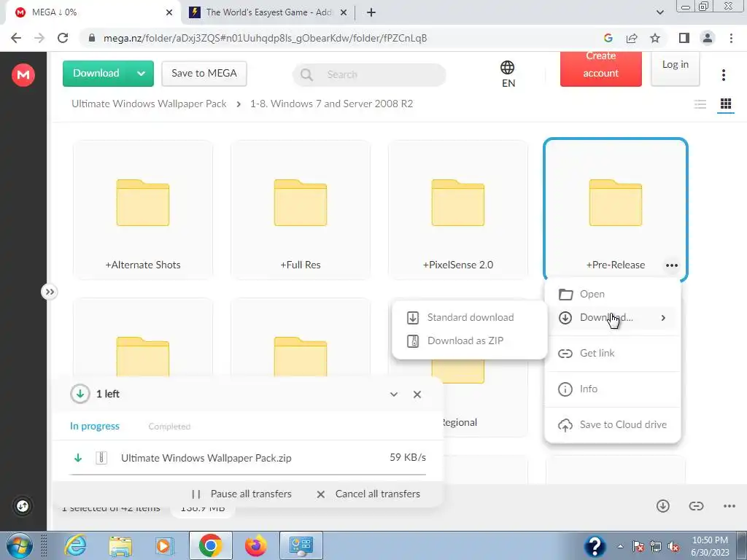The image size is (747, 560).
Task: Click Create account button
Action: (x=601, y=69)
